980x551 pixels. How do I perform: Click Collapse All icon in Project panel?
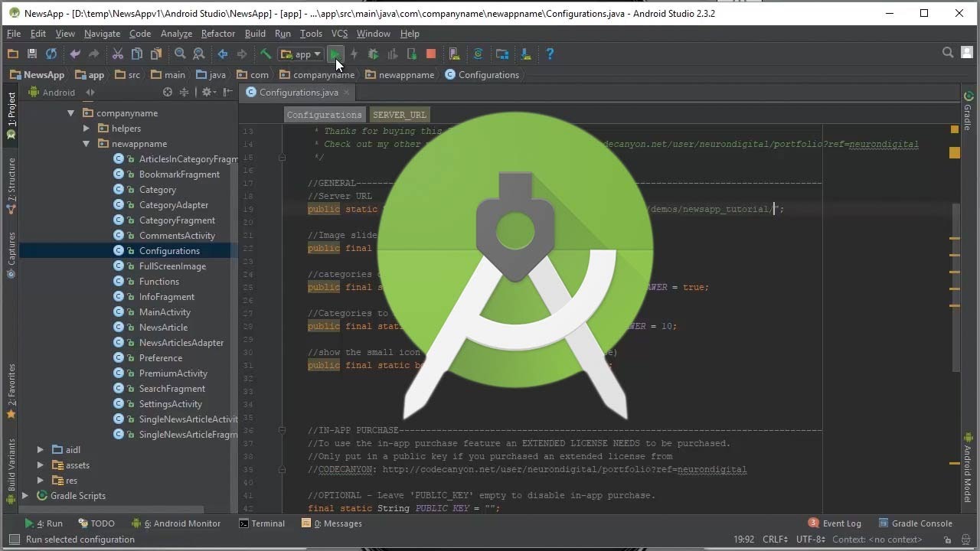tap(184, 92)
